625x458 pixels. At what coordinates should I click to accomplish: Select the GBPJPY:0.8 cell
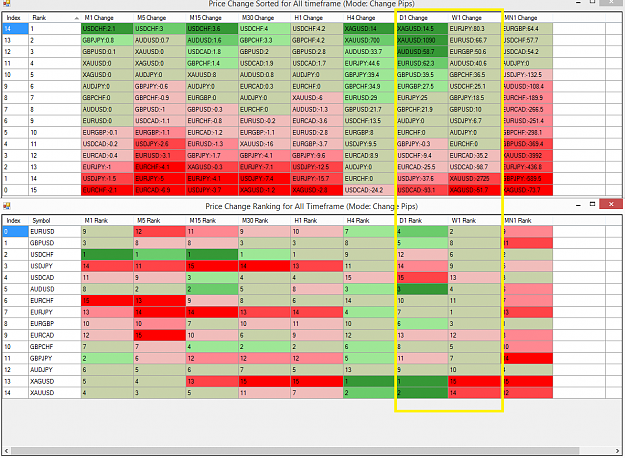point(107,40)
